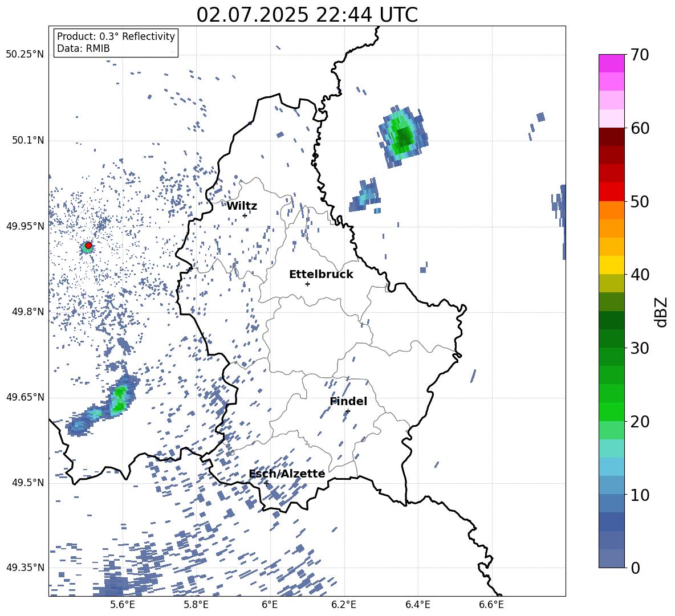The image size is (675, 616).
Task: Pick the magenta swatch at top of colorbar
Action: tap(611, 63)
